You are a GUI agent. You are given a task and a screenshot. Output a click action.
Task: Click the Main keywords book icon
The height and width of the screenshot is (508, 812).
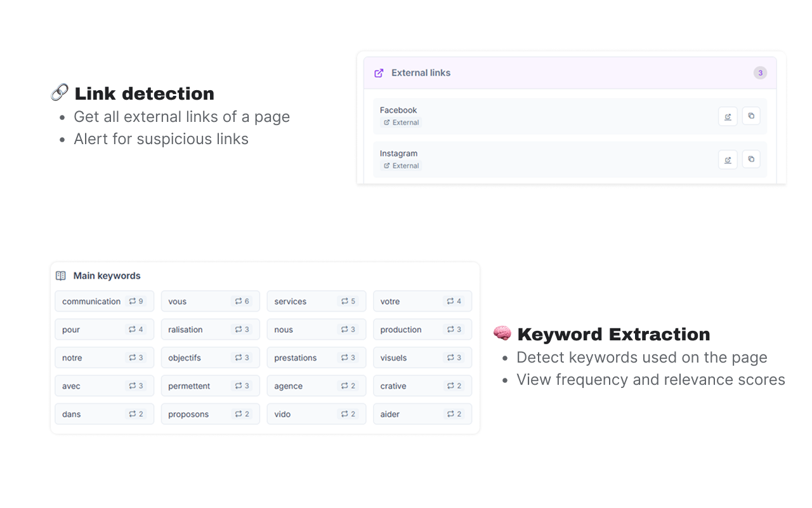(x=61, y=276)
